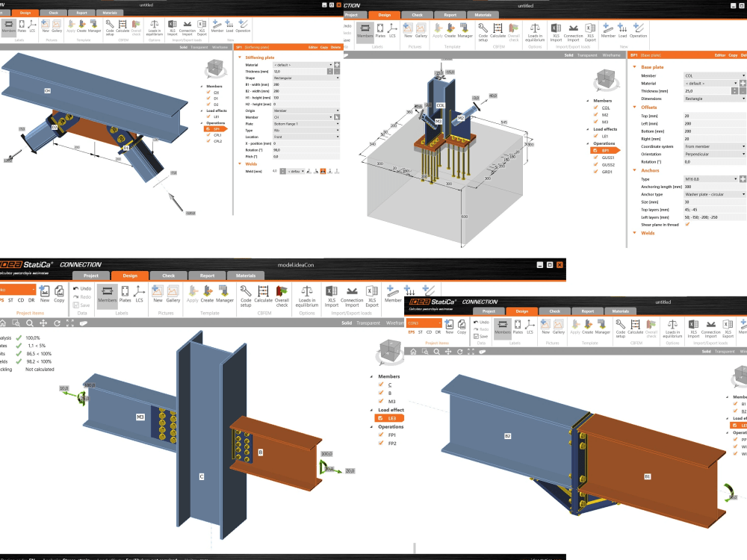Switch to Check tab in the stiffening plate window
Viewport: 747px width, 560px height.
[x=53, y=13]
